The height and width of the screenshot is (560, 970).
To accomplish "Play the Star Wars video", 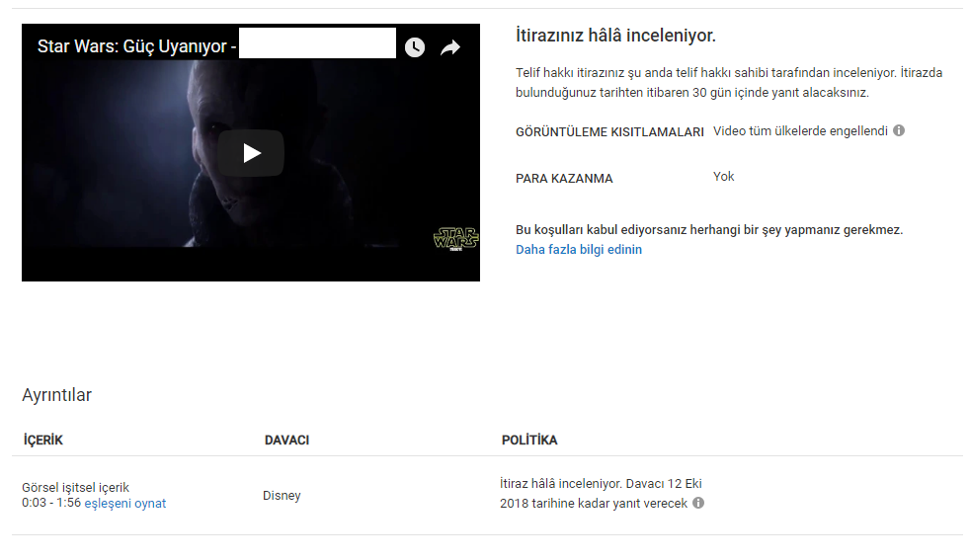I will point(251,153).
